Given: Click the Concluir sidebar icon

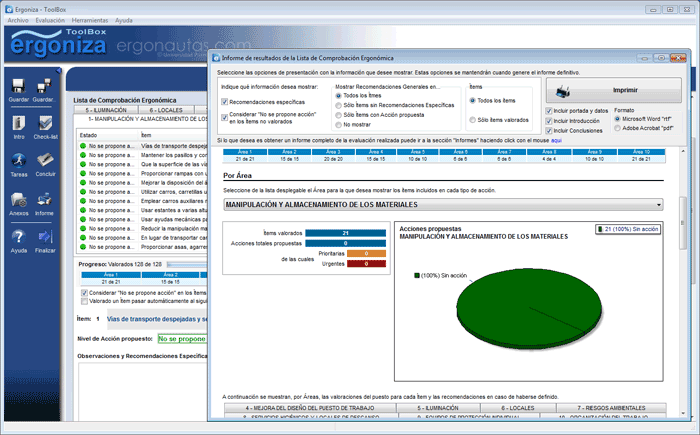Looking at the screenshot, I should click(x=45, y=160).
